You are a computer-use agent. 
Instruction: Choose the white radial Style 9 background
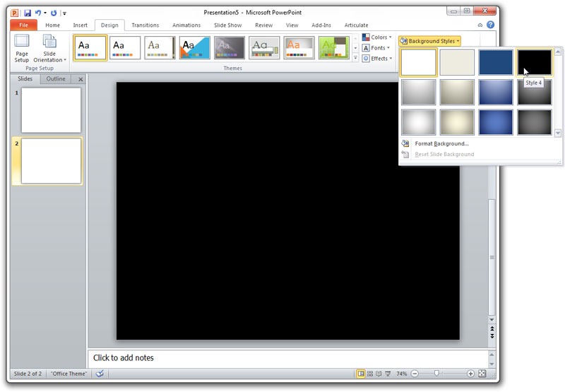tap(418, 122)
